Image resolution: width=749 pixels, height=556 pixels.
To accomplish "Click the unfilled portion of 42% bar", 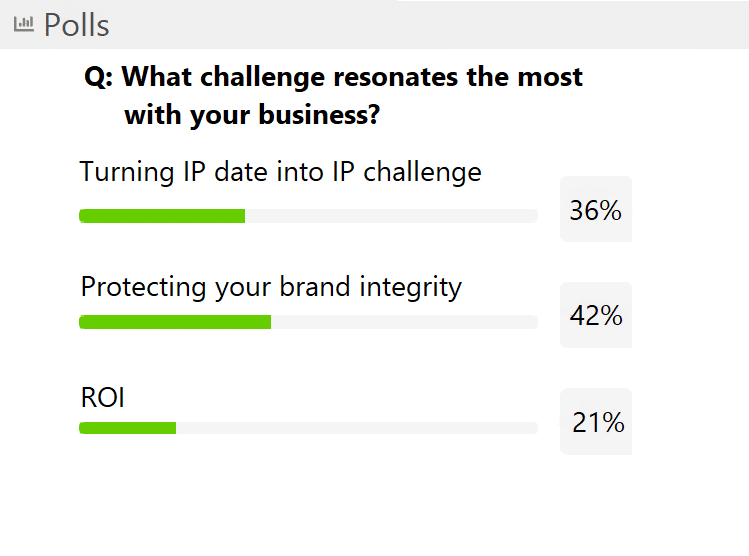I will coord(404,322).
